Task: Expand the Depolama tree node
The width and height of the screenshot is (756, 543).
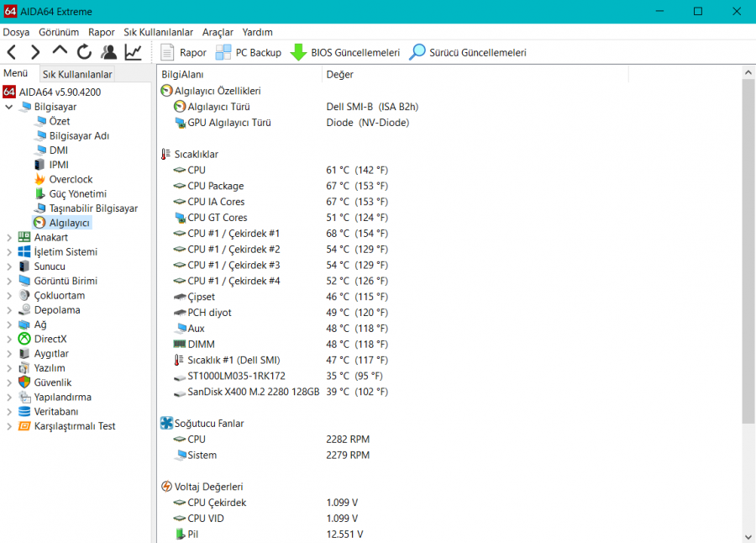Action: click(x=9, y=310)
